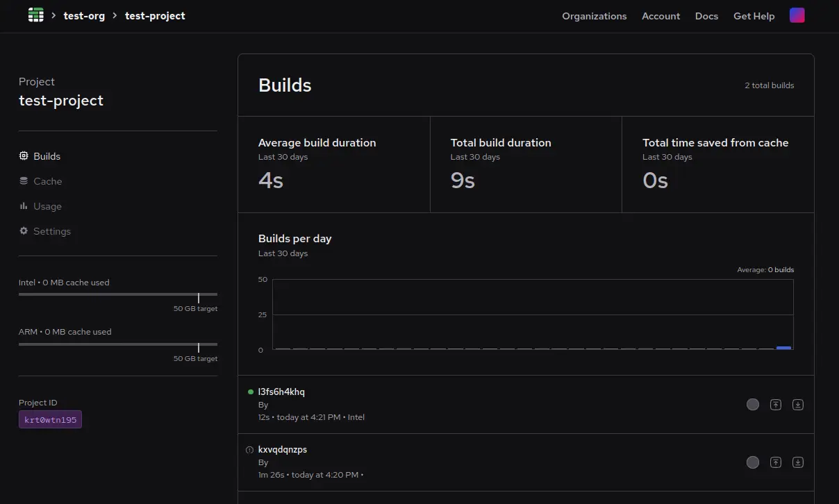Image resolution: width=839 pixels, height=504 pixels.
Task: Open the Docs link
Action: (706, 16)
